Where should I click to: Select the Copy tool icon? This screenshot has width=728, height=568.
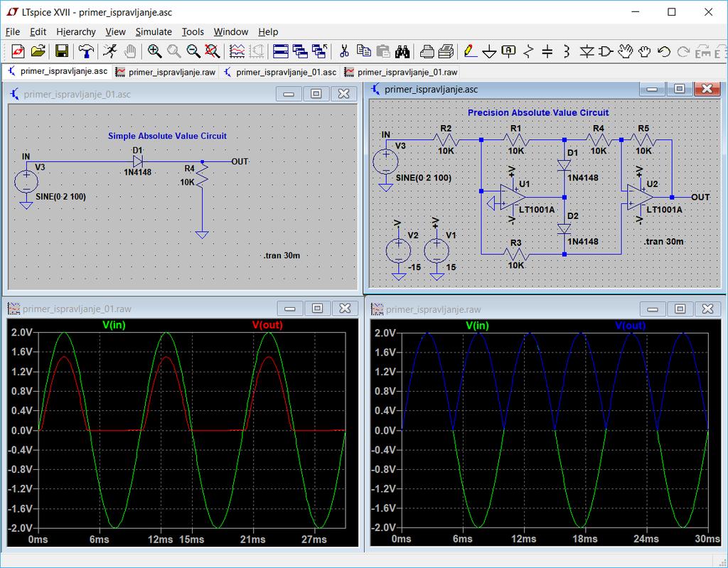click(363, 51)
